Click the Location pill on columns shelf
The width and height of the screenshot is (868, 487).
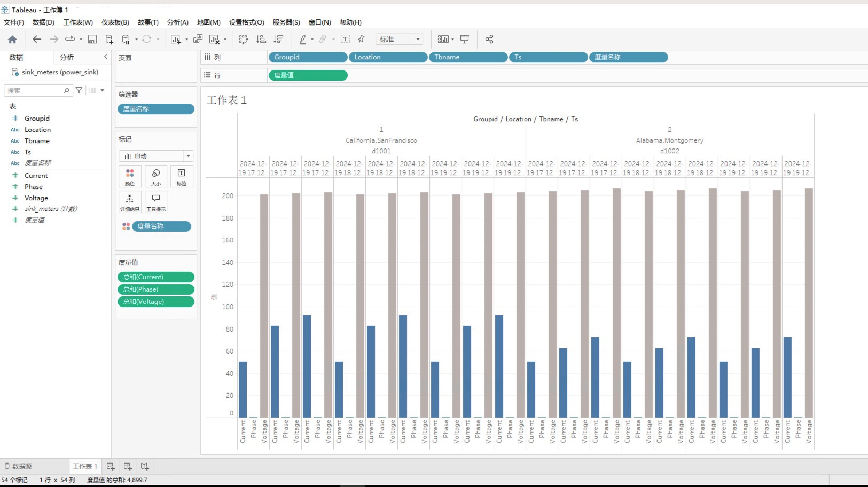[x=388, y=57]
